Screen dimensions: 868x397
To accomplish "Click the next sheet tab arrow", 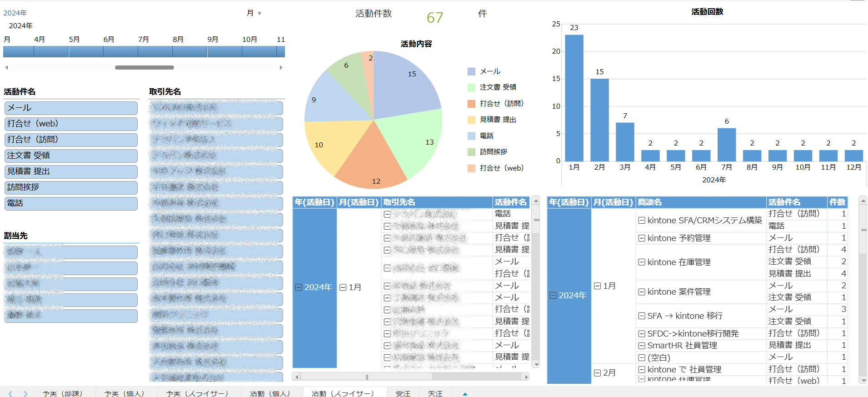I will pyautogui.click(x=25, y=393).
